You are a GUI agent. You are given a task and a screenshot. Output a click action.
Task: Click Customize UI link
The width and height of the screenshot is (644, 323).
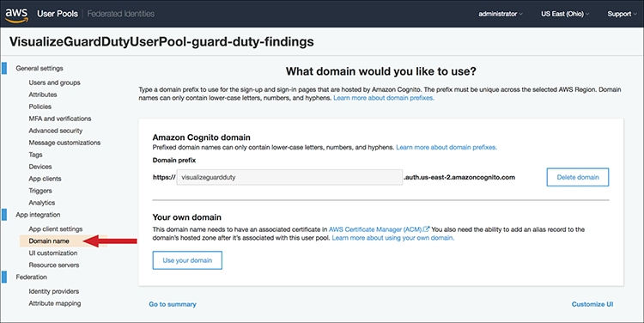click(x=592, y=304)
